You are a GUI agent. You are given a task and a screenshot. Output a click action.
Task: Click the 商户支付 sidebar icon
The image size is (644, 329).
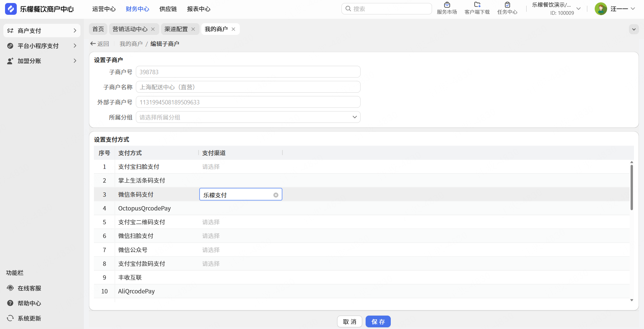10,31
